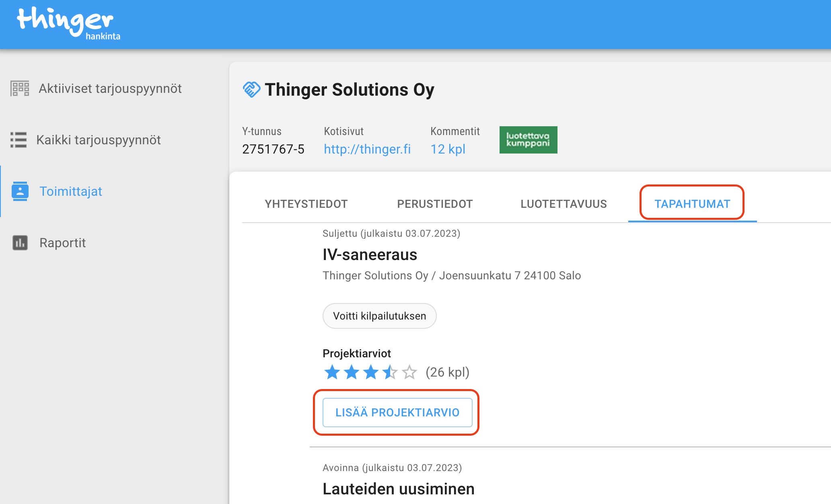831x504 pixels.
Task: Open the Luotettavuus tab
Action: pyautogui.click(x=564, y=204)
